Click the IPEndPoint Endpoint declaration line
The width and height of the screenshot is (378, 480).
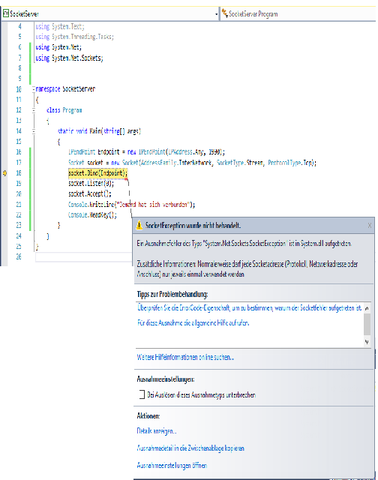(147, 152)
